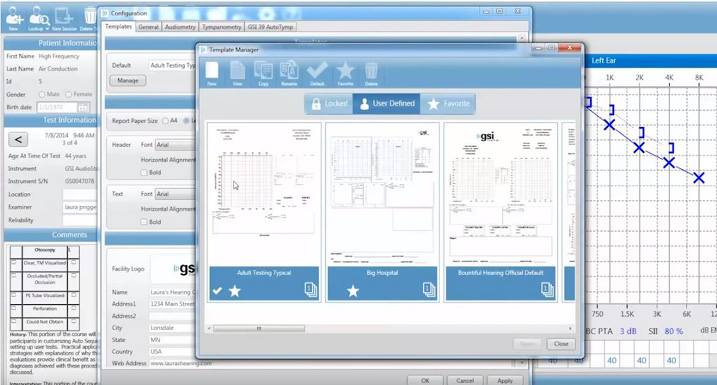The image size is (717, 385).
Task: Open the Header Font Arial dropdown
Action: 175,144
